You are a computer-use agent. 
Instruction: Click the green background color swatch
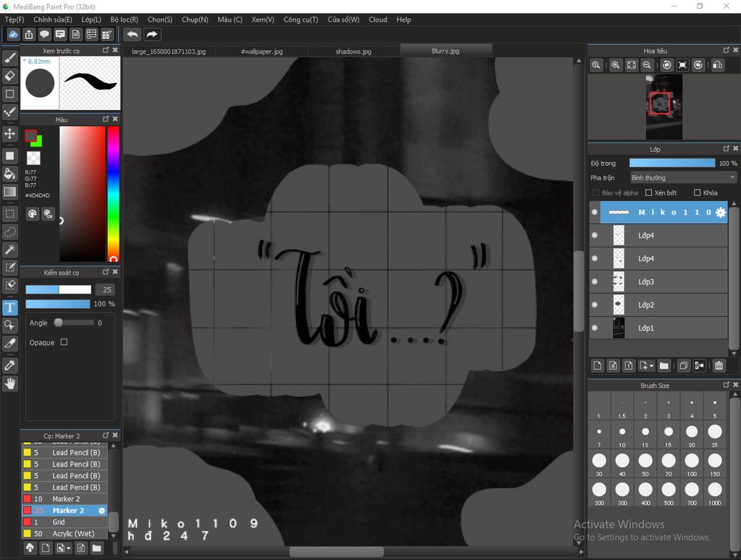[38, 143]
